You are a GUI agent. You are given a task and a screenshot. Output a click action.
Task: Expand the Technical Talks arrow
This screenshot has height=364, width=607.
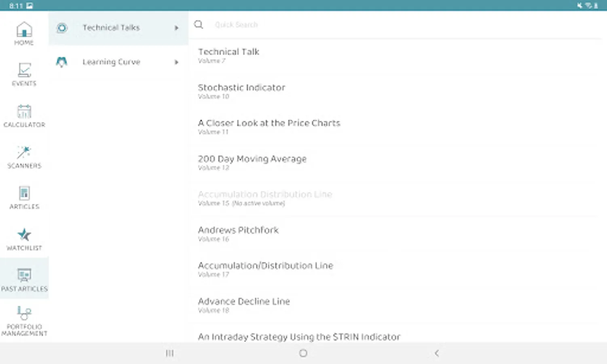coord(176,28)
